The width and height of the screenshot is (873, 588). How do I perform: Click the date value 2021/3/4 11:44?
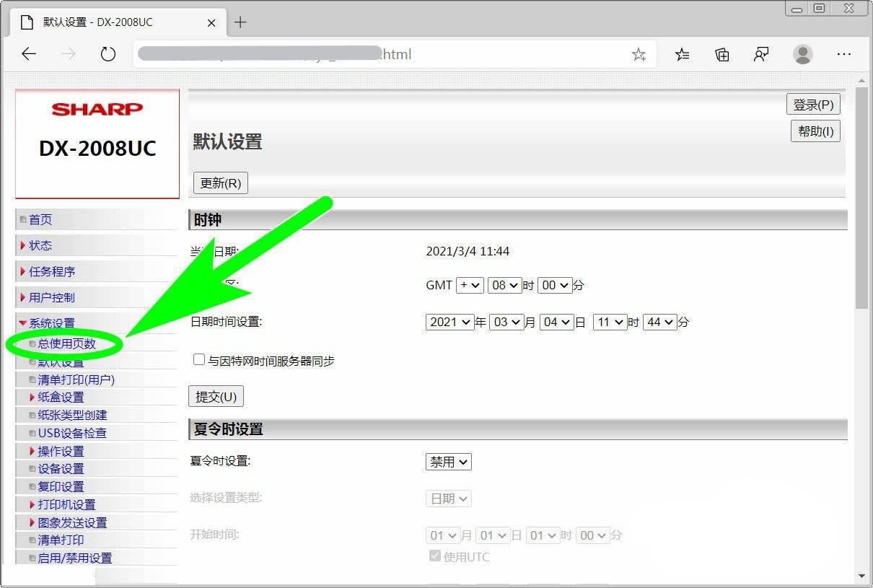(x=468, y=251)
